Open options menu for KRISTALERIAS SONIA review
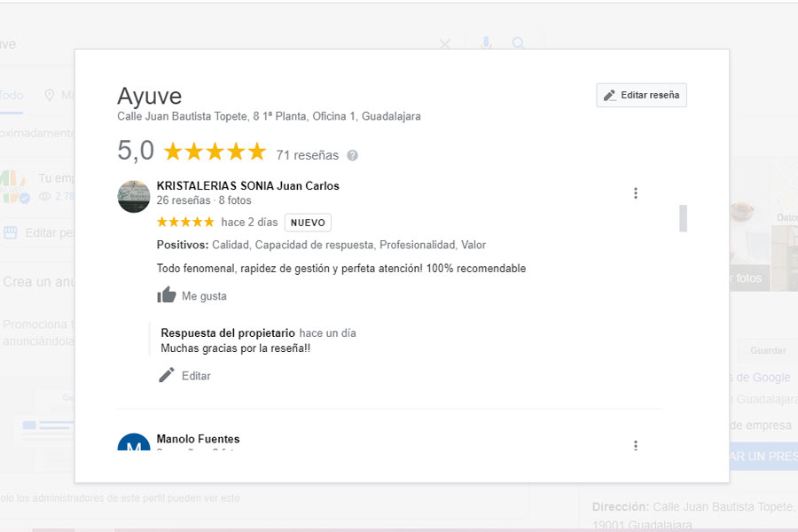 [x=635, y=193]
